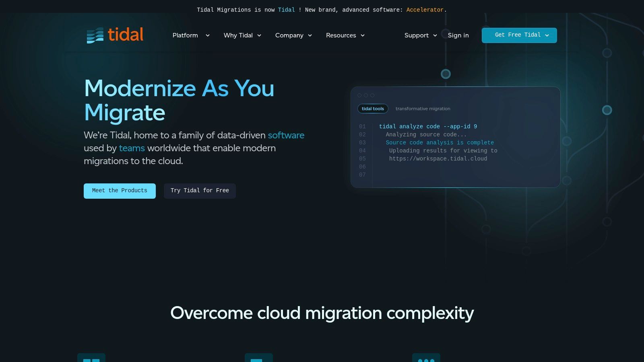Click the Tidal logo in the navbar
The width and height of the screenshot is (644, 362).
pyautogui.click(x=115, y=35)
